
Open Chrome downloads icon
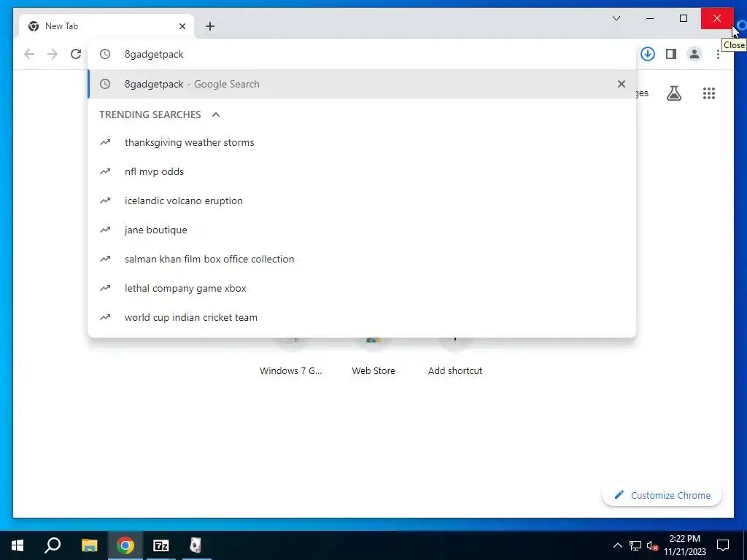click(648, 54)
